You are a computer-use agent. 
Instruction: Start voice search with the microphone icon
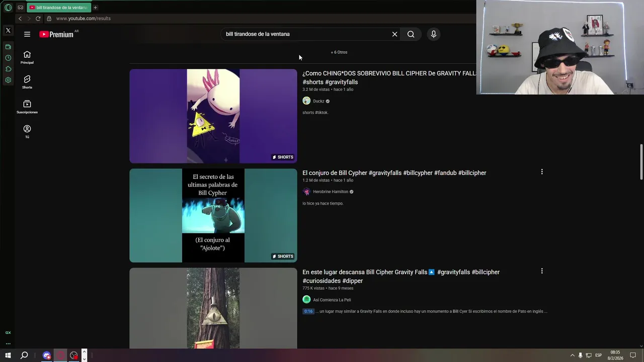pyautogui.click(x=434, y=34)
